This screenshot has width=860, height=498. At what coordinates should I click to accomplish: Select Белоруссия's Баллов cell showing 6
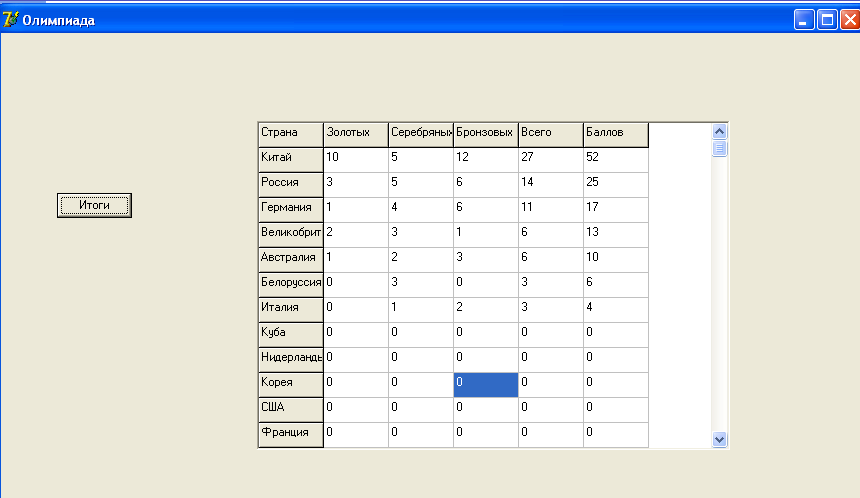(x=616, y=285)
